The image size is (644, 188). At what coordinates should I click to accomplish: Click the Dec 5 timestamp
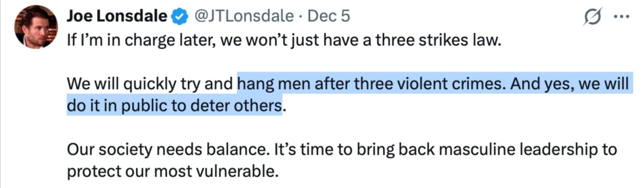pyautogui.click(x=328, y=16)
